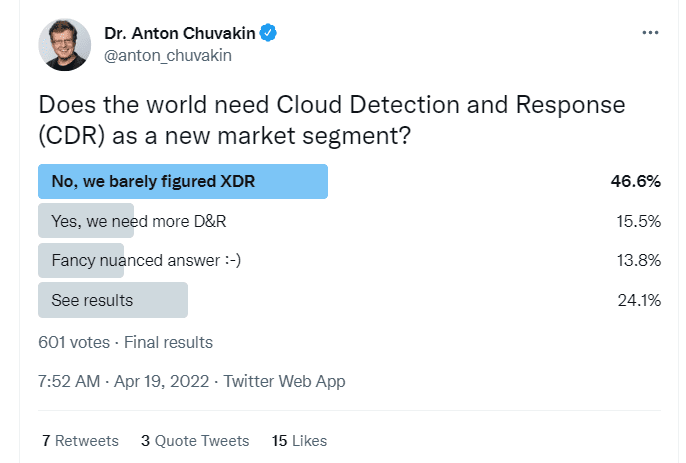Click the 24.1% poll result percentage
This screenshot has height=463, width=686.
[638, 299]
